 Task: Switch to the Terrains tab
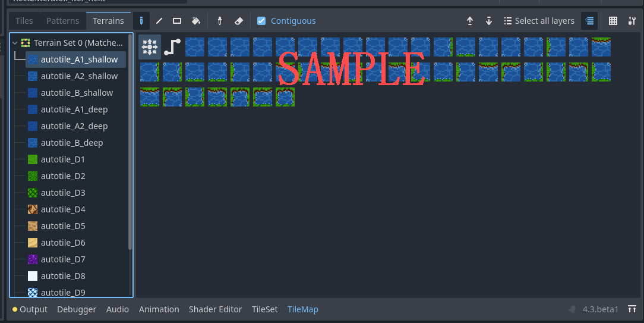(108, 21)
